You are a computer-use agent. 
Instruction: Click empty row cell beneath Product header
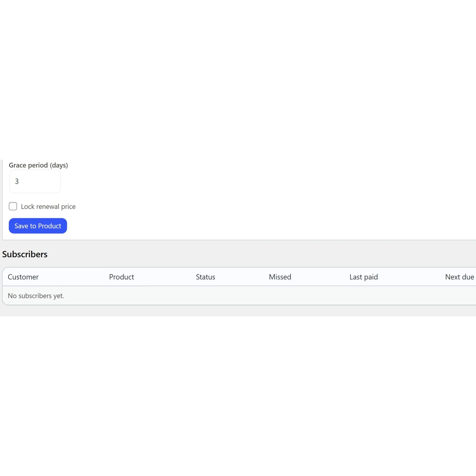pyautogui.click(x=121, y=295)
